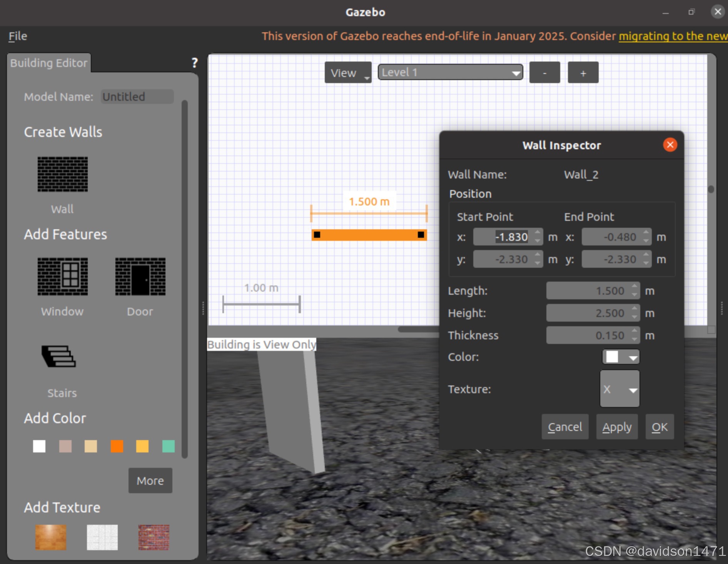Image resolution: width=728 pixels, height=564 pixels.
Task: Choose the Window feature icon
Action: pyautogui.click(x=62, y=277)
